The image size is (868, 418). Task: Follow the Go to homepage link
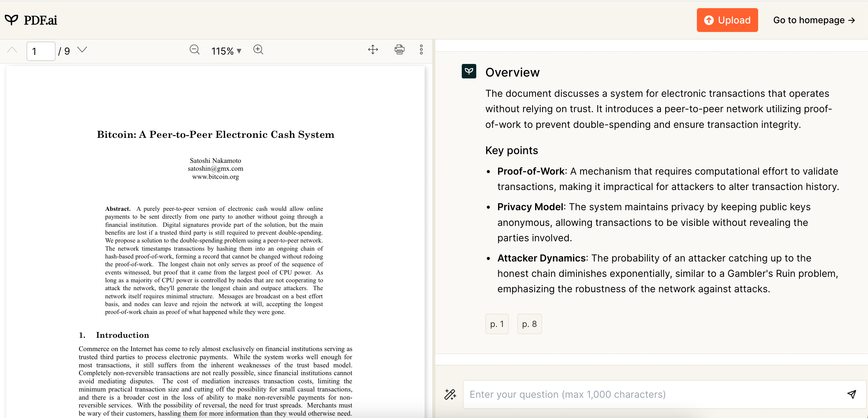814,20
